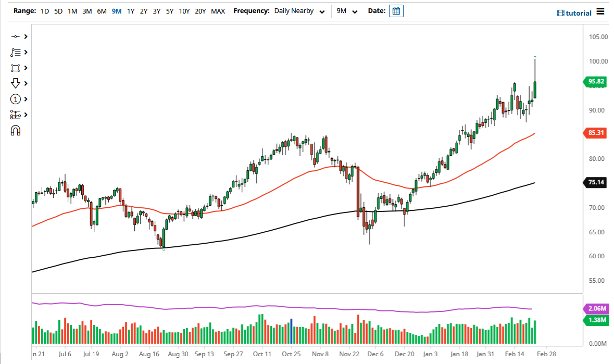Image resolution: width=614 pixels, height=364 pixels.
Task: Select the MAX range button
Action: coord(218,10)
